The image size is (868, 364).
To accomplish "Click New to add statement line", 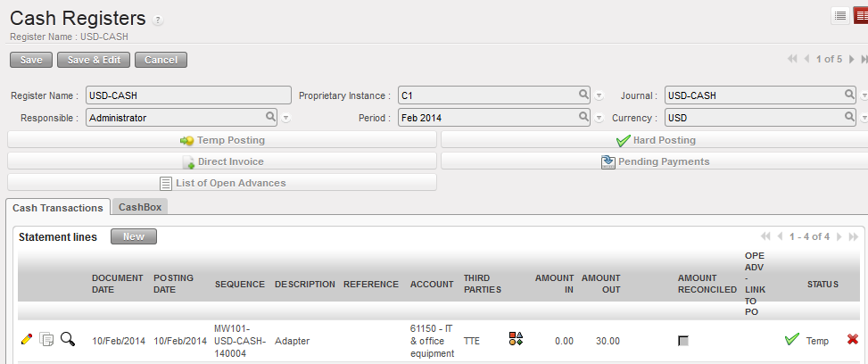I will pos(133,236).
